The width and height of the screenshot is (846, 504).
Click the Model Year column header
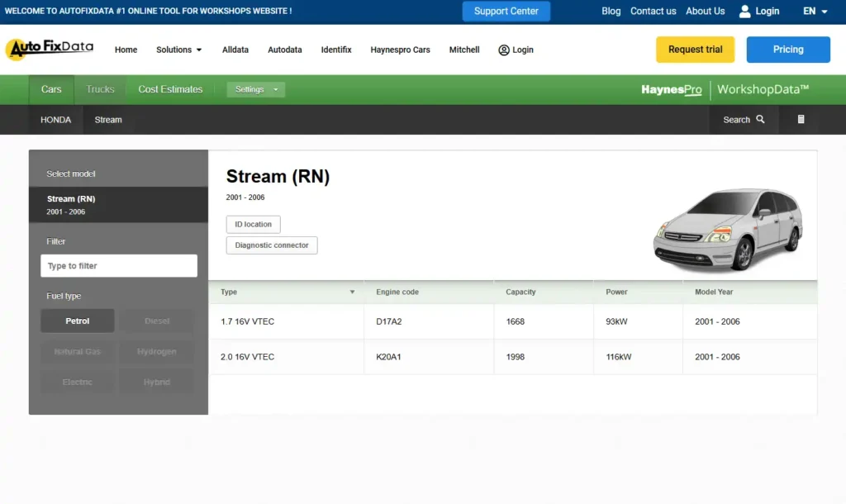714,292
